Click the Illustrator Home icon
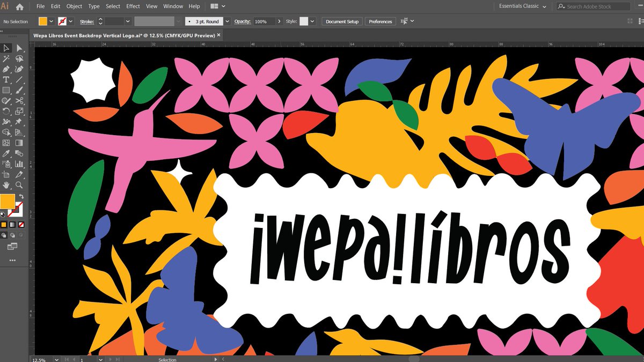This screenshot has width=644, height=362. click(20, 6)
